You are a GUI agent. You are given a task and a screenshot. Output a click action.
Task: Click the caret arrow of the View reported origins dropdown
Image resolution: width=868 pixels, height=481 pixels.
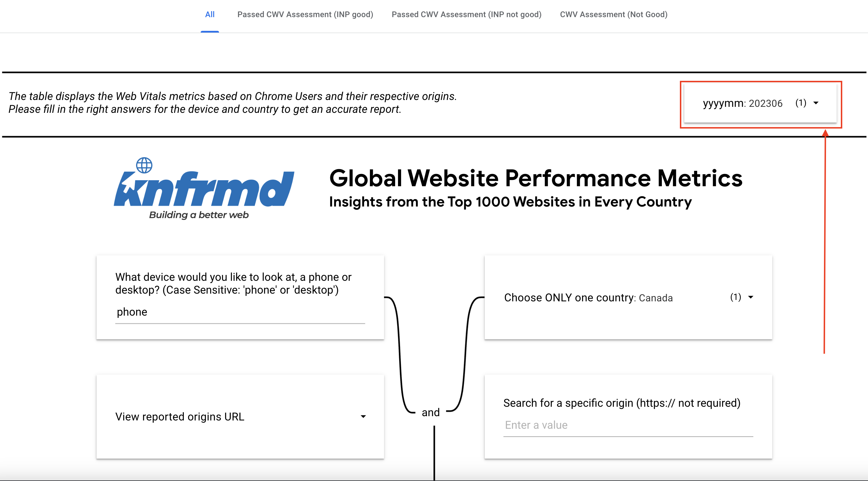point(363,416)
